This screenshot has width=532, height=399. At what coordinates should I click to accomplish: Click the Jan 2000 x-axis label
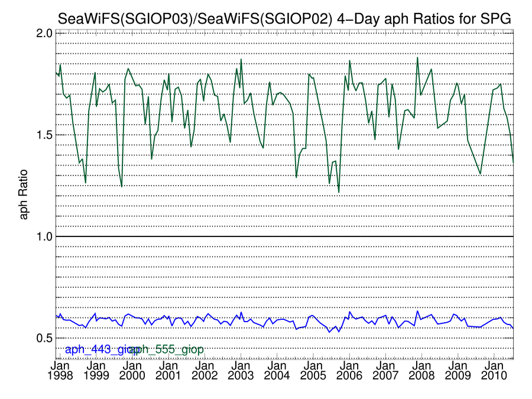(132, 371)
